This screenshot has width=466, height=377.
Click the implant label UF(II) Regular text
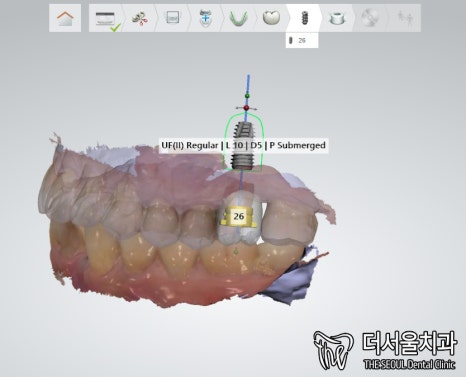(x=190, y=145)
